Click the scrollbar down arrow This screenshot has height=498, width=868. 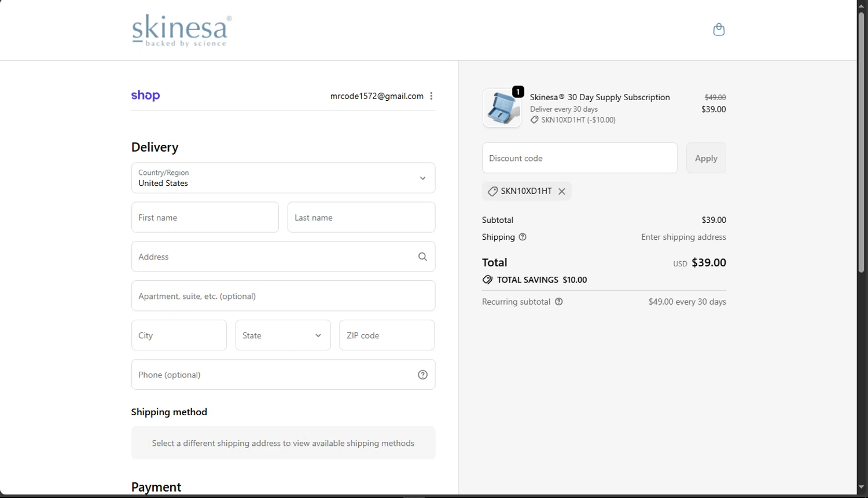coord(862,488)
